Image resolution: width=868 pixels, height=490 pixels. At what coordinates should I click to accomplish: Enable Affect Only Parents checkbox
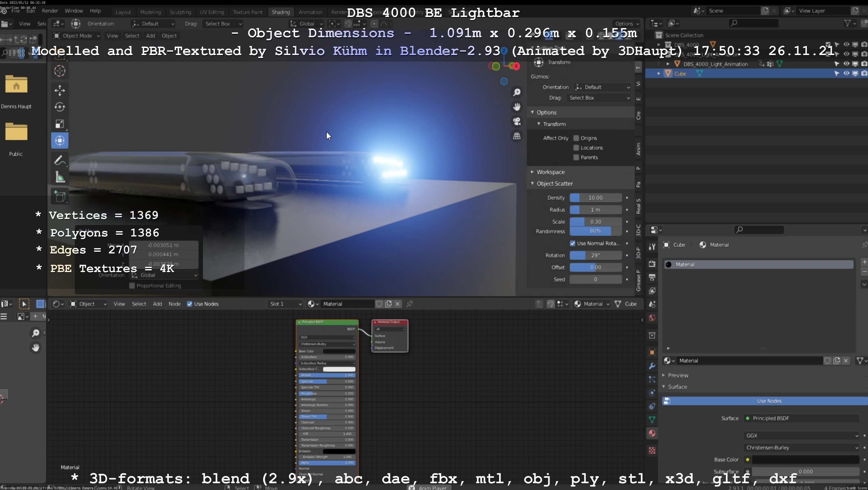tap(576, 157)
